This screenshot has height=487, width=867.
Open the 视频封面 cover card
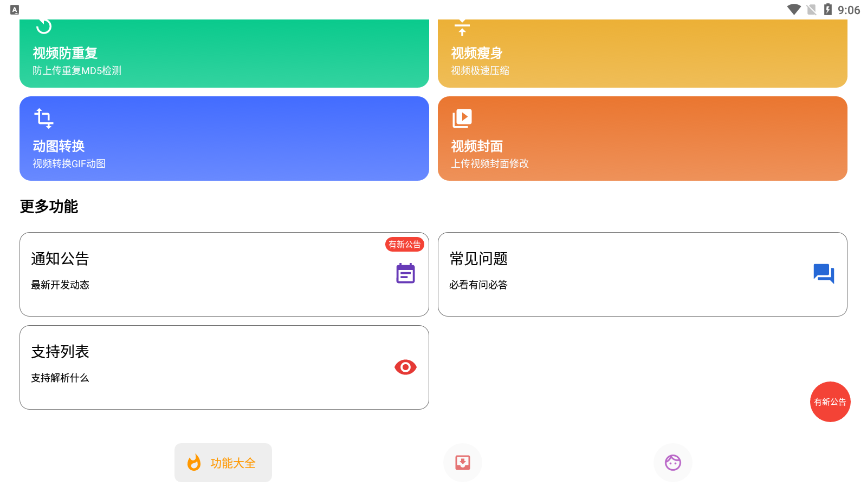(642, 139)
